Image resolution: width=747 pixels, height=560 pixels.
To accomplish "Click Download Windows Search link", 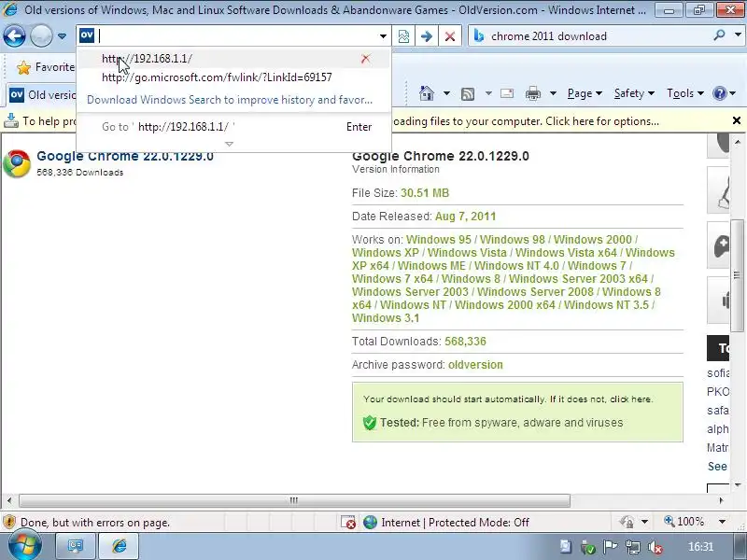I will point(230,100).
